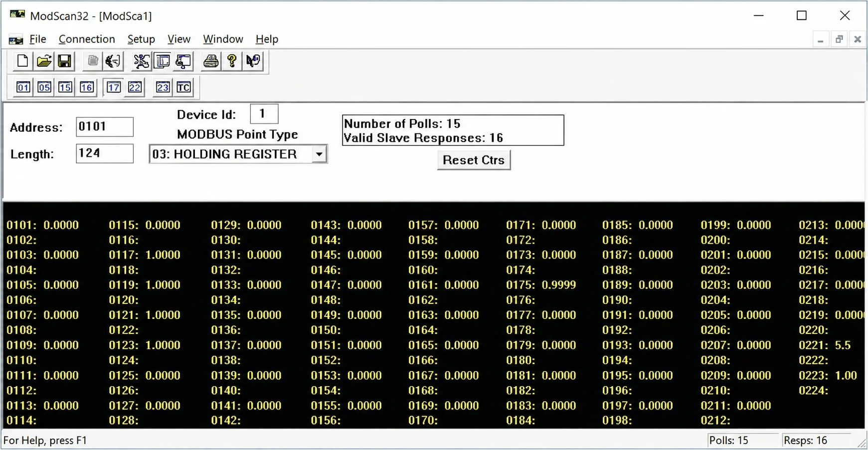Image resolution: width=868 pixels, height=450 pixels.
Task: Restore the inner ModSca1 document window
Action: [x=839, y=39]
